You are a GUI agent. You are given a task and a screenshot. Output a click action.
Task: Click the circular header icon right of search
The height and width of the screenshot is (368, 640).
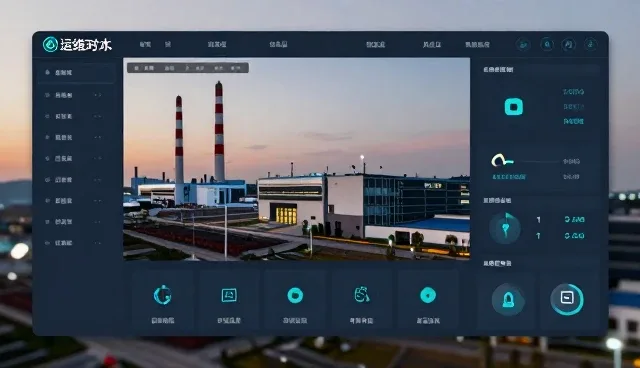[x=569, y=44]
